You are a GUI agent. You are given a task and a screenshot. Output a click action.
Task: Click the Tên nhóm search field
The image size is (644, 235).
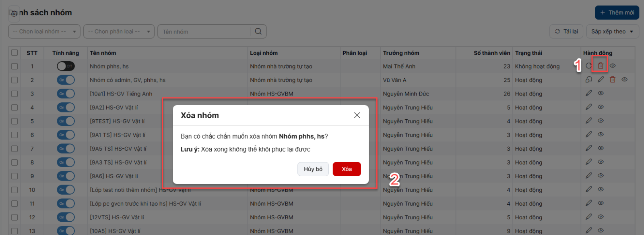tap(205, 31)
